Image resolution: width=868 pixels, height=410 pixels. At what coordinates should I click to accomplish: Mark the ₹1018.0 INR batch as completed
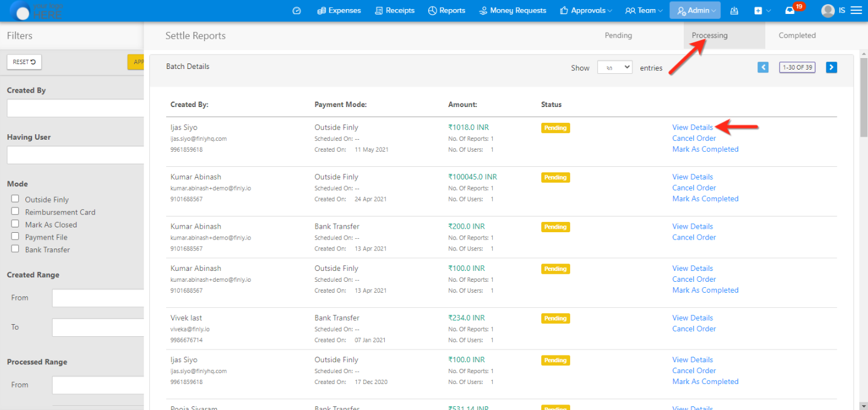click(x=706, y=149)
